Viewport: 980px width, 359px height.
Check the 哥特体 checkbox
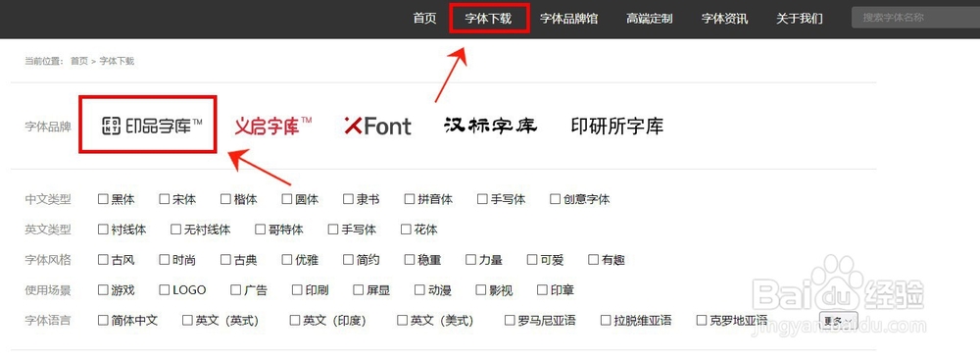(x=260, y=230)
